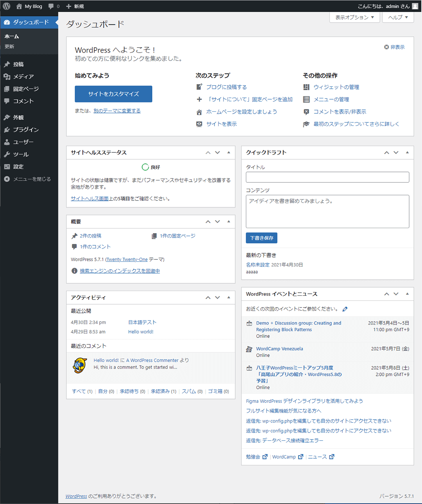Click the 別のテーマに変更する link
Viewport: 422px width, 504px height.
117,111
